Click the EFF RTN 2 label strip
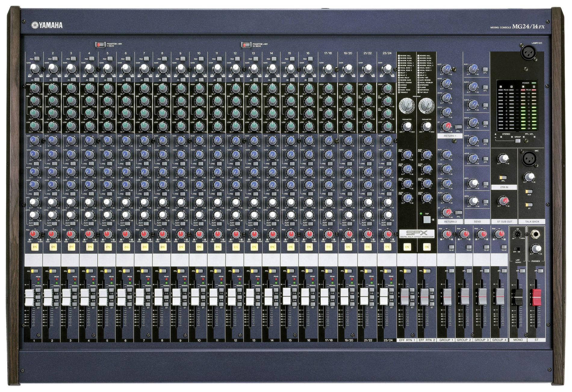572x392 pixels. (x=427, y=340)
